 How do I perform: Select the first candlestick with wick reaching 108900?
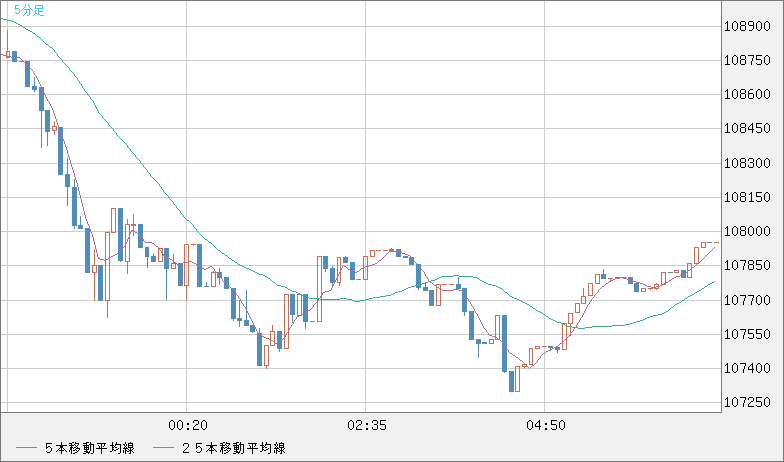coord(8,44)
